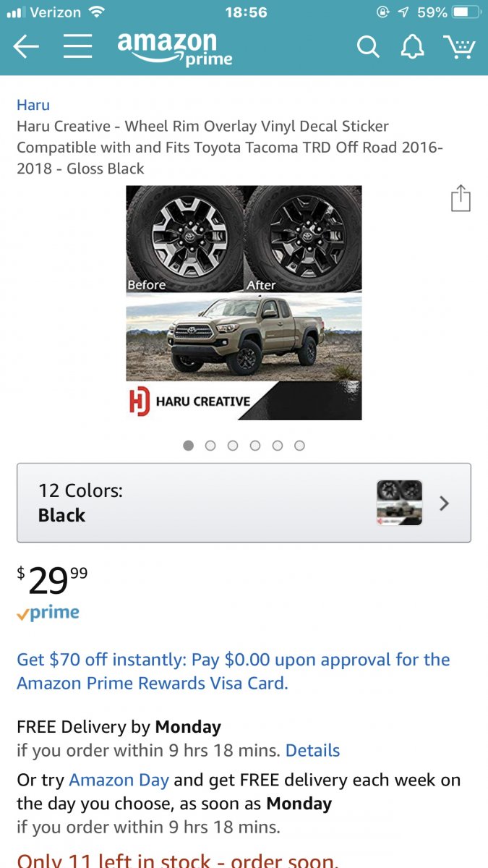This screenshot has width=488, height=868.
Task: Tap the share icon beside product image
Action: 461,197
